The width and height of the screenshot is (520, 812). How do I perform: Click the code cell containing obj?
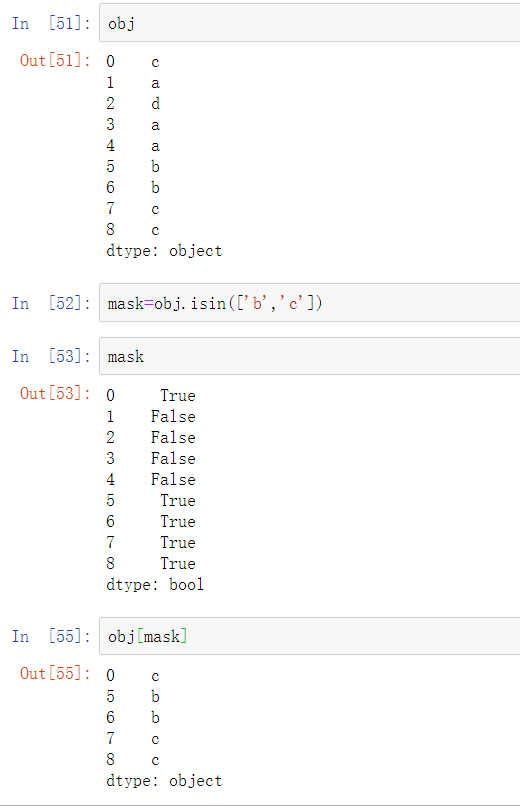click(310, 23)
